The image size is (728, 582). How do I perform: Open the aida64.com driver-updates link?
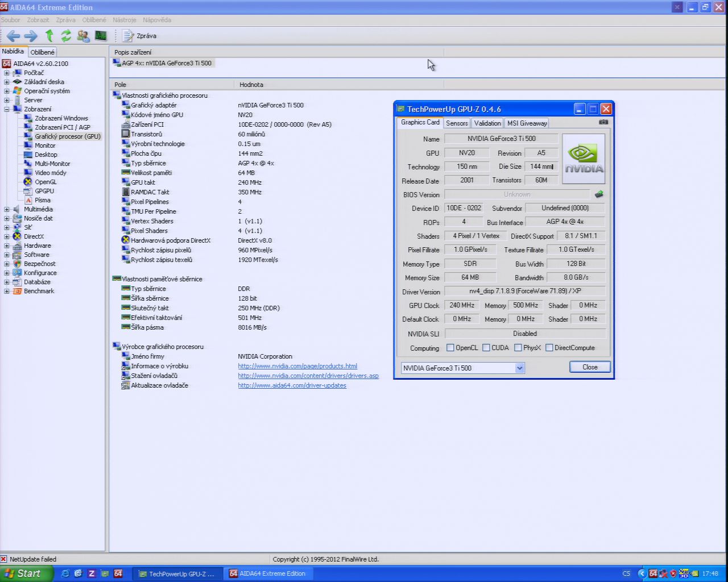tap(292, 385)
